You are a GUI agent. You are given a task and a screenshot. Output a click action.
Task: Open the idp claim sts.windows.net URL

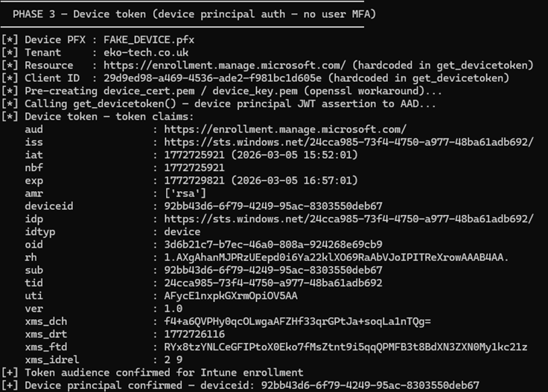coord(348,218)
